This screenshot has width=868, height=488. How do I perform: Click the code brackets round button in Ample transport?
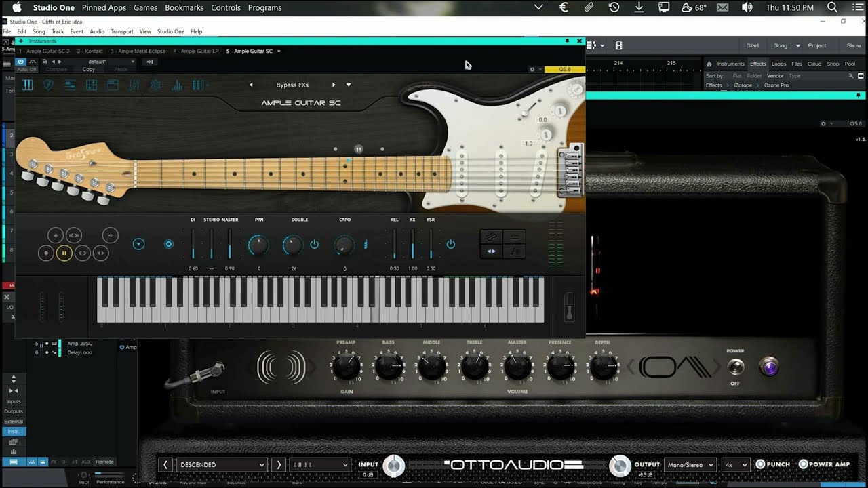pos(82,253)
